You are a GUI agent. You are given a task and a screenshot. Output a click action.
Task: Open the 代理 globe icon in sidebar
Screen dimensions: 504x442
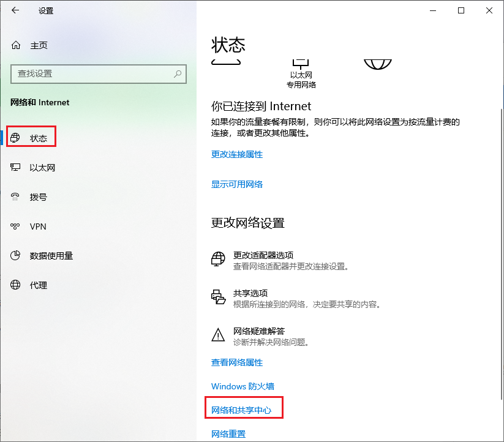[x=15, y=285]
